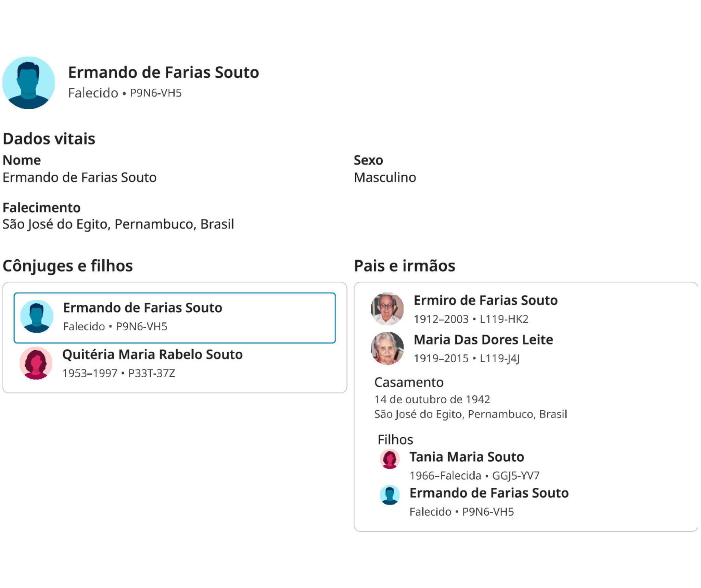Viewport: 701px width, 588px height.
Task: Open Ermiro de Farias Souto's profile
Action: coord(485,300)
